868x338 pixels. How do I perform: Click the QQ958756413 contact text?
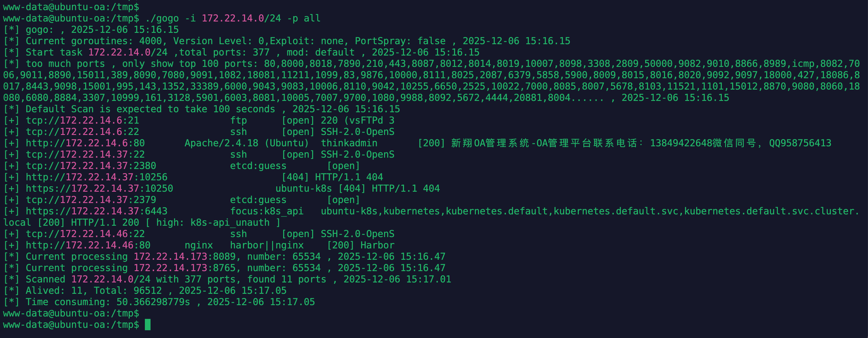pos(800,143)
